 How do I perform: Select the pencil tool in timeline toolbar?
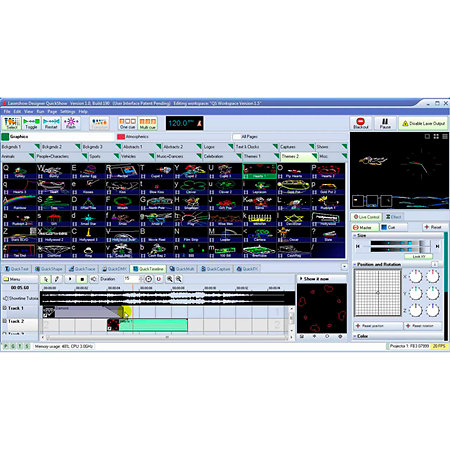tap(57, 279)
